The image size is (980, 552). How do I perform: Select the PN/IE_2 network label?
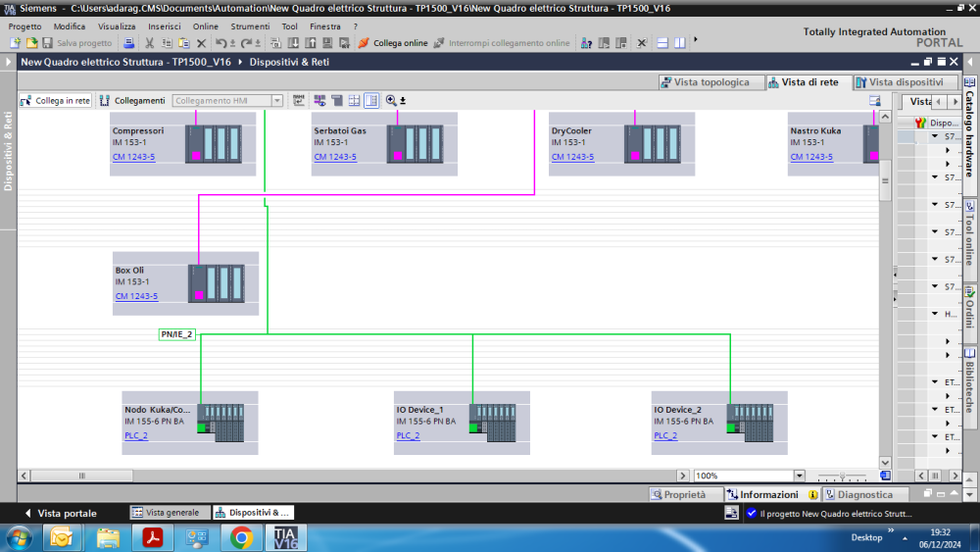pyautogui.click(x=176, y=334)
